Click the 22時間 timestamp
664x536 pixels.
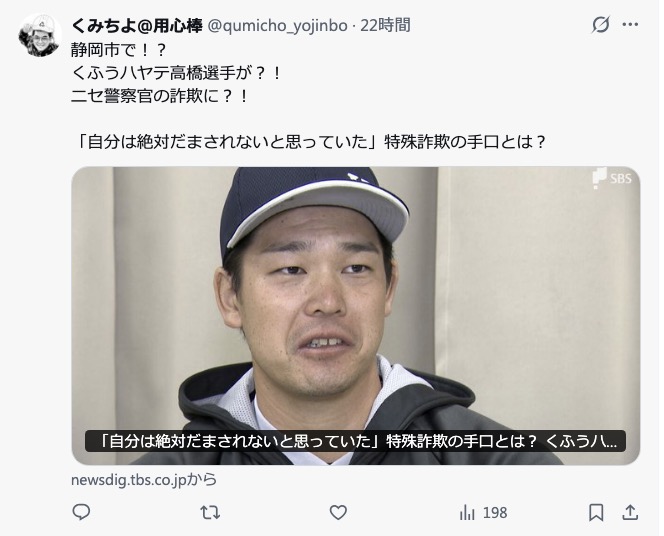[x=385, y=25]
